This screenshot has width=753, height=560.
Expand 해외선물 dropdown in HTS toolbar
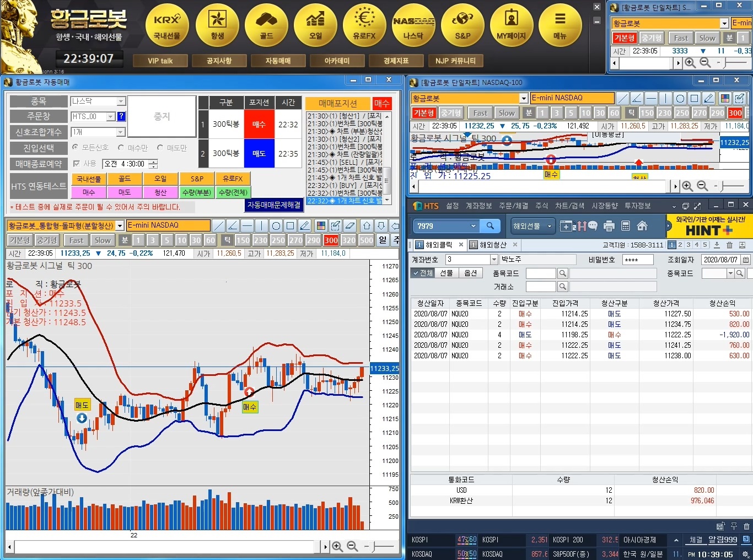(x=550, y=226)
